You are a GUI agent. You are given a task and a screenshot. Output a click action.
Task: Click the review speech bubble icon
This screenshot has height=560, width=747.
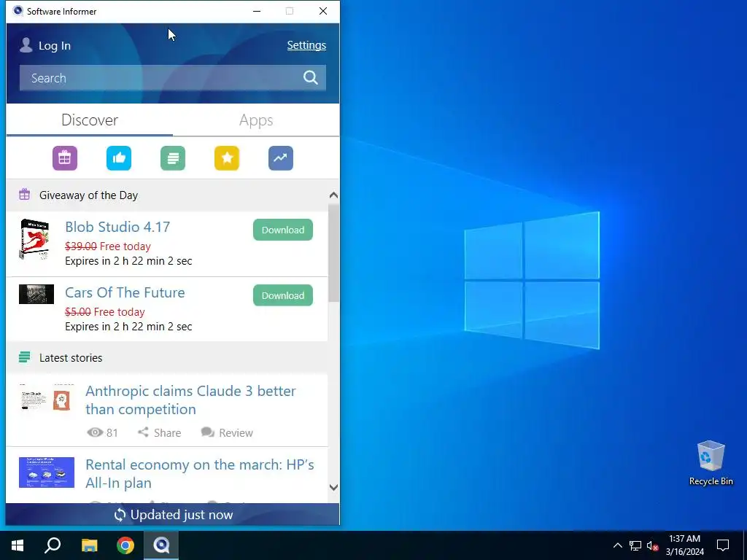pyautogui.click(x=208, y=432)
